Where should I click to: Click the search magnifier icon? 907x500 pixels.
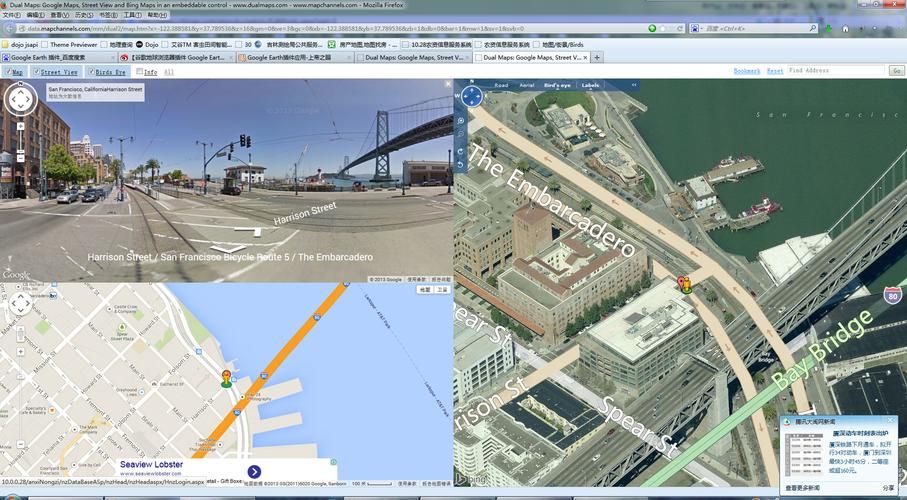click(x=813, y=28)
